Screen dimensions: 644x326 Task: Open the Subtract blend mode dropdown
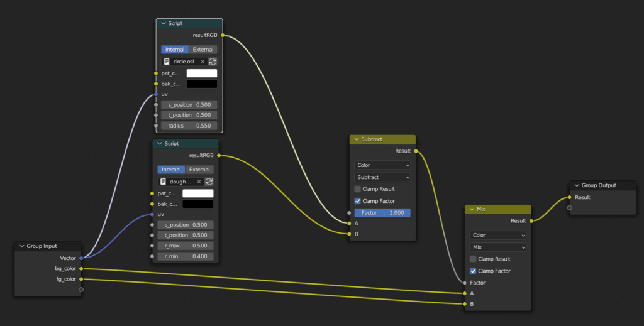pyautogui.click(x=382, y=177)
